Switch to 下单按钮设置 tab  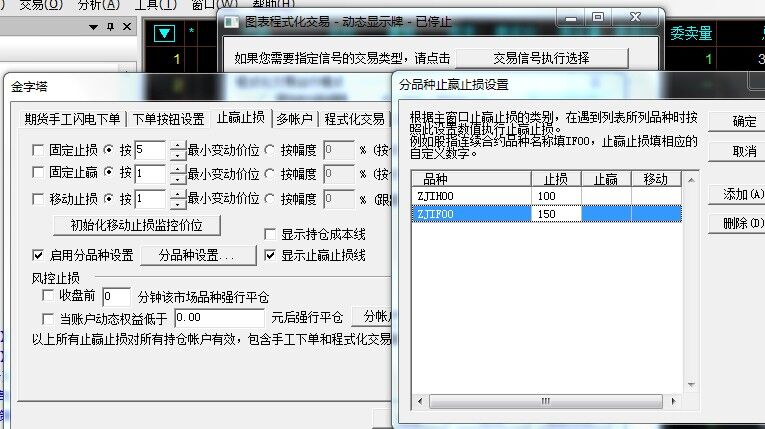[168, 119]
